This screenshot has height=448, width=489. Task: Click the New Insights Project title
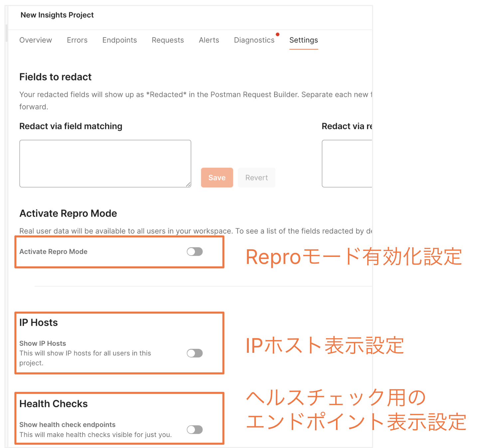click(x=57, y=15)
